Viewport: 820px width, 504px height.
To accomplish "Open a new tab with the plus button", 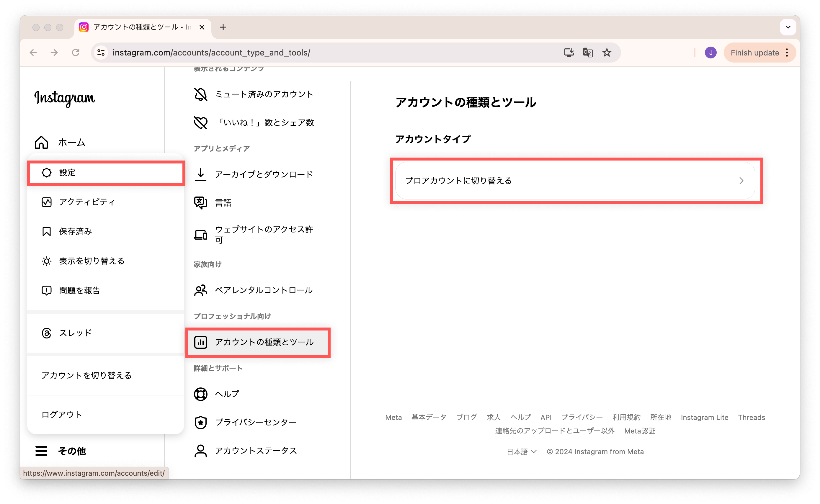I will (x=223, y=27).
